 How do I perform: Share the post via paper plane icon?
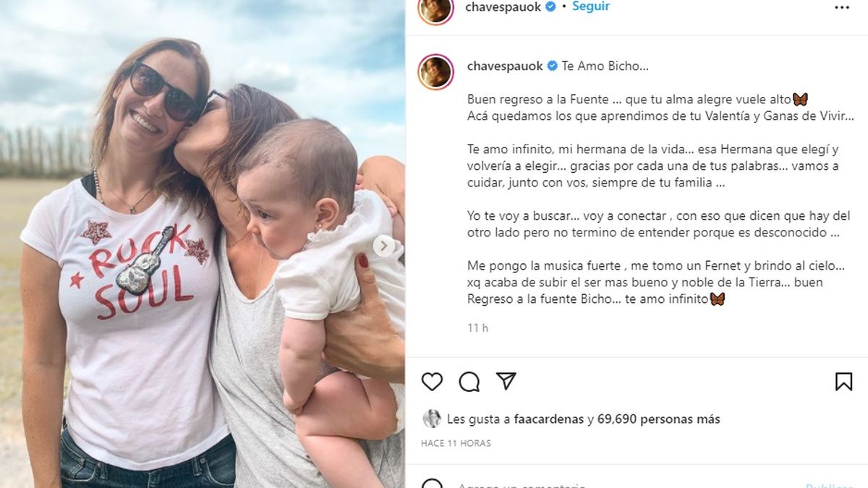[506, 381]
